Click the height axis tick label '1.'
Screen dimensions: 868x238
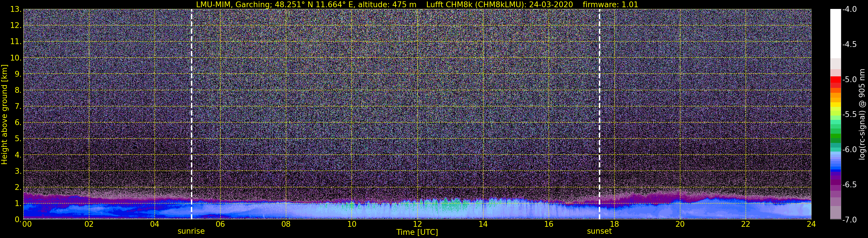click(x=18, y=203)
